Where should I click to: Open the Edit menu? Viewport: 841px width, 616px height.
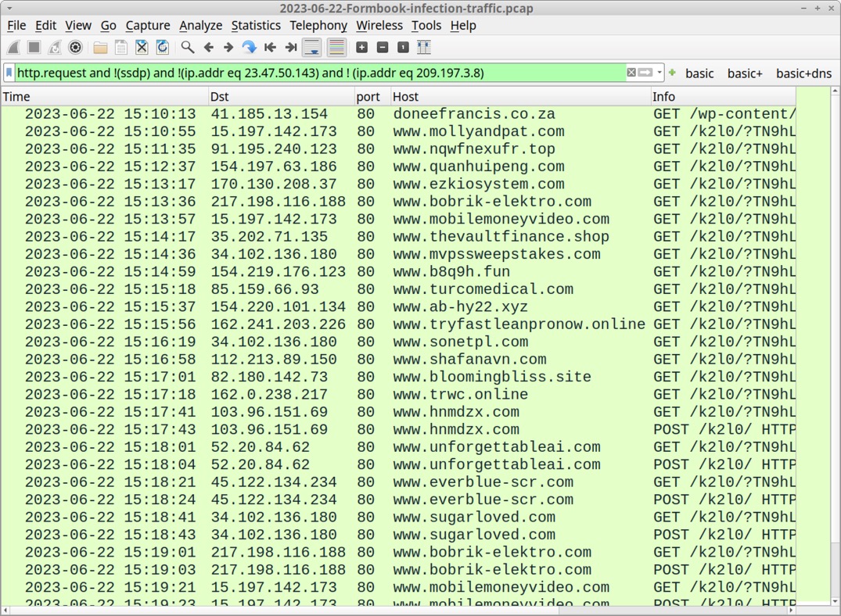(45, 25)
